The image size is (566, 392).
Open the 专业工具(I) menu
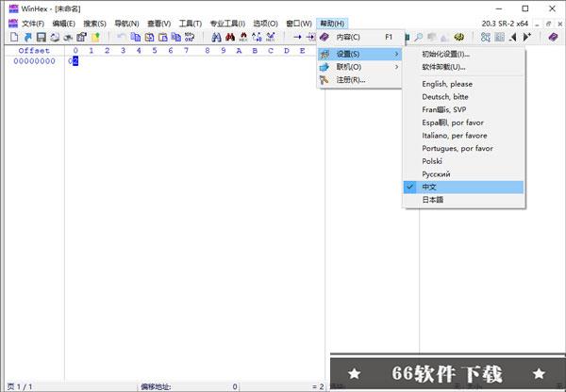(227, 24)
